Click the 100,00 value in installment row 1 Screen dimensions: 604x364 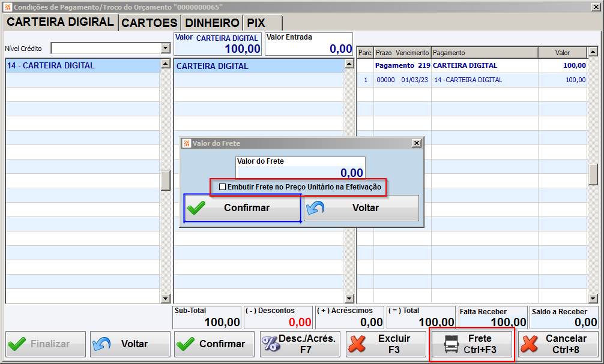click(x=576, y=80)
